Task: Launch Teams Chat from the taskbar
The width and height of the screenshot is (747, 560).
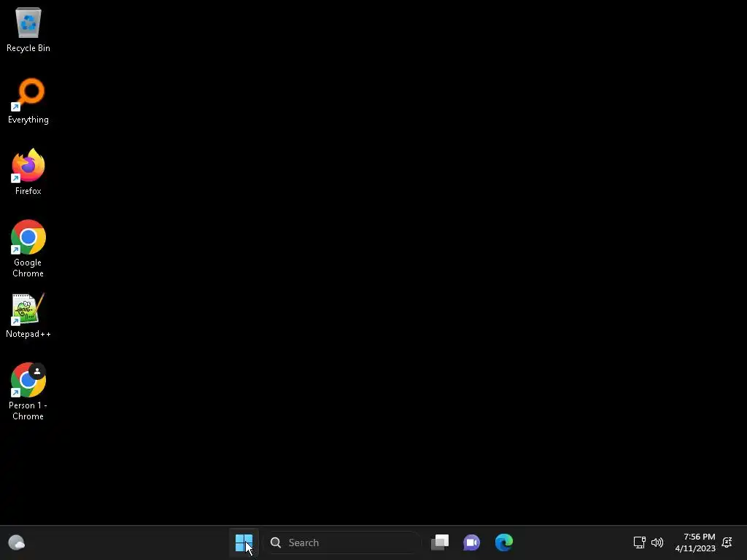Action: 472,542
